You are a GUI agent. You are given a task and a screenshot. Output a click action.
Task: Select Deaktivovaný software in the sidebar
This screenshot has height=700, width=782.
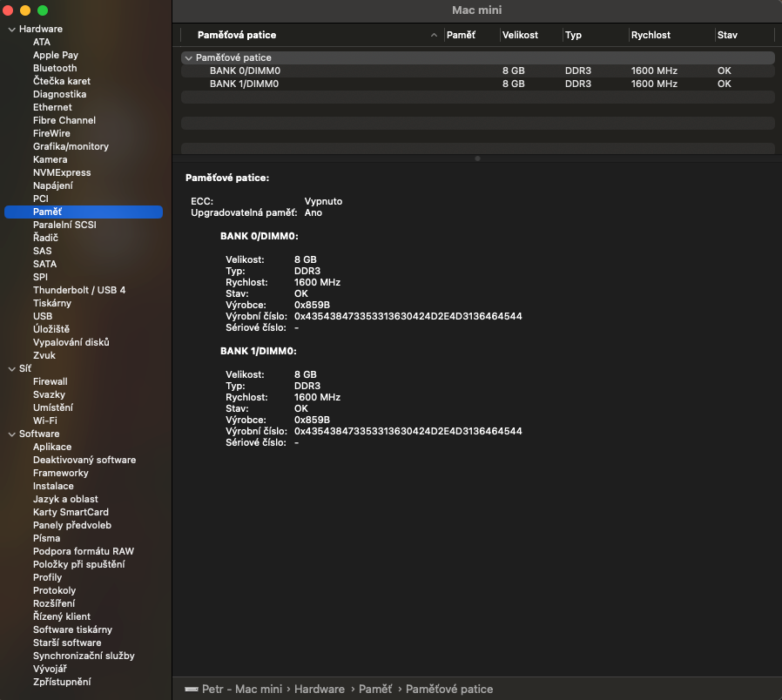[84, 460]
